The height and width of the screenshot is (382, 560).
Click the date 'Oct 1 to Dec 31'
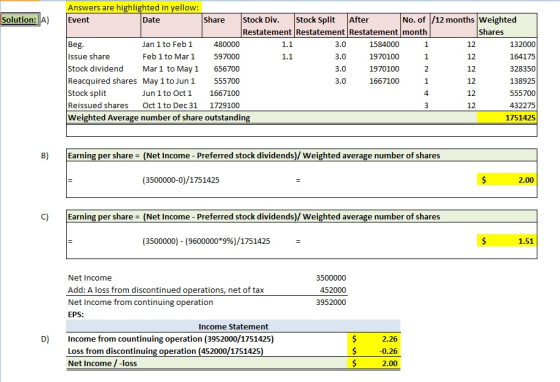pyautogui.click(x=170, y=105)
